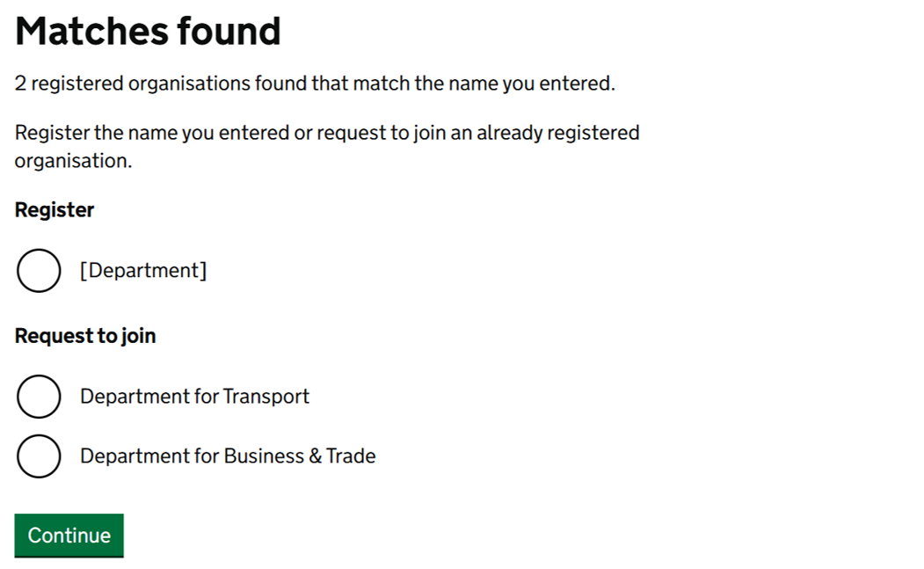Click the word 'Transport' in the option label

click(x=266, y=397)
